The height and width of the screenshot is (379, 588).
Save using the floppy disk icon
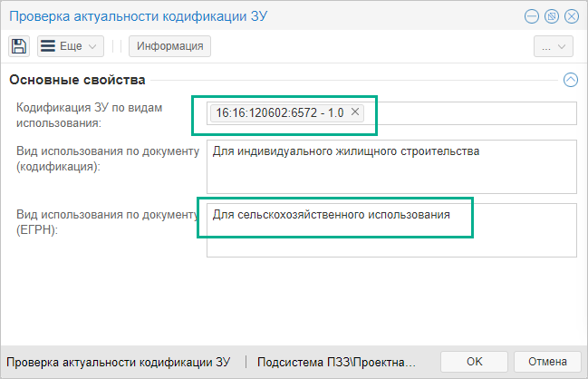pyautogui.click(x=19, y=46)
